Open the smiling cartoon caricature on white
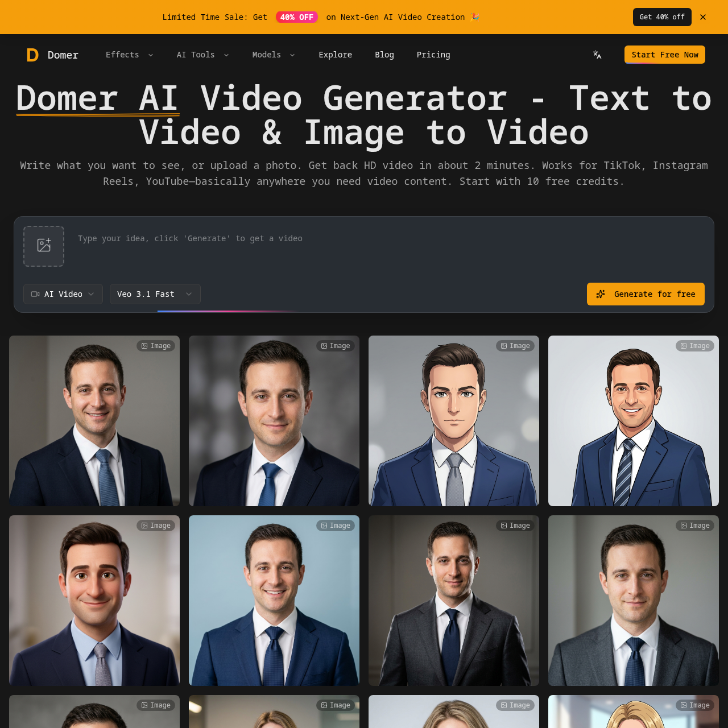This screenshot has width=728, height=728. click(x=634, y=421)
